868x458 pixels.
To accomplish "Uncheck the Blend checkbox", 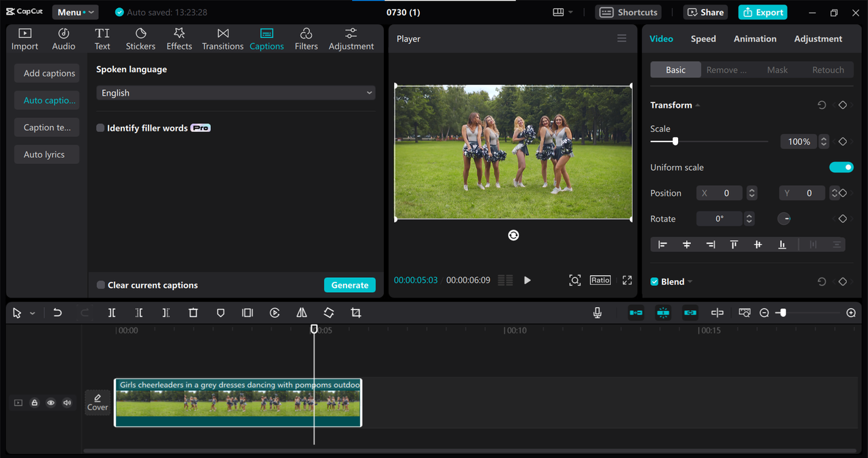I will pos(654,282).
